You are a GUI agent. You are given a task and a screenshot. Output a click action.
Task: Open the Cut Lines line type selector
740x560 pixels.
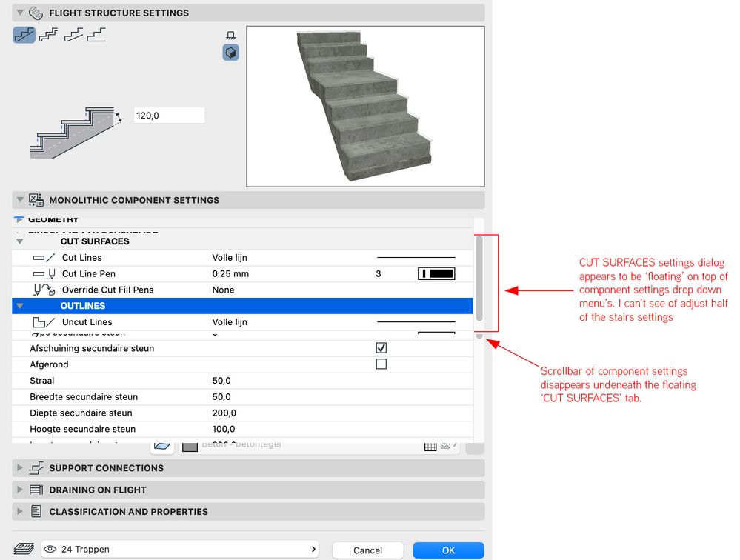pyautogui.click(x=416, y=258)
